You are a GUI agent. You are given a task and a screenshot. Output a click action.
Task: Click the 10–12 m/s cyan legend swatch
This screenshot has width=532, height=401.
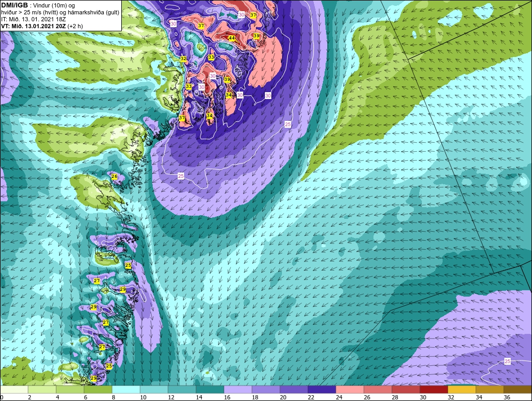[x=154, y=389]
